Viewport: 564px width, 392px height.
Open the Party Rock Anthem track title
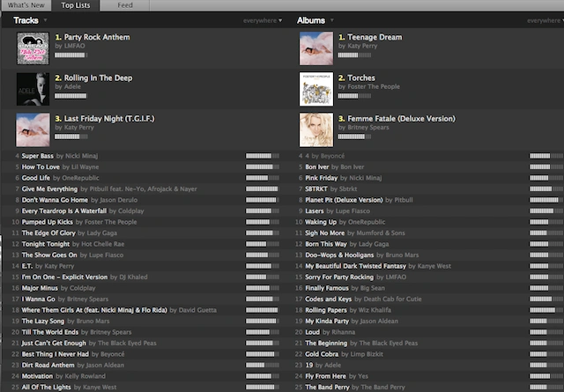pos(97,37)
